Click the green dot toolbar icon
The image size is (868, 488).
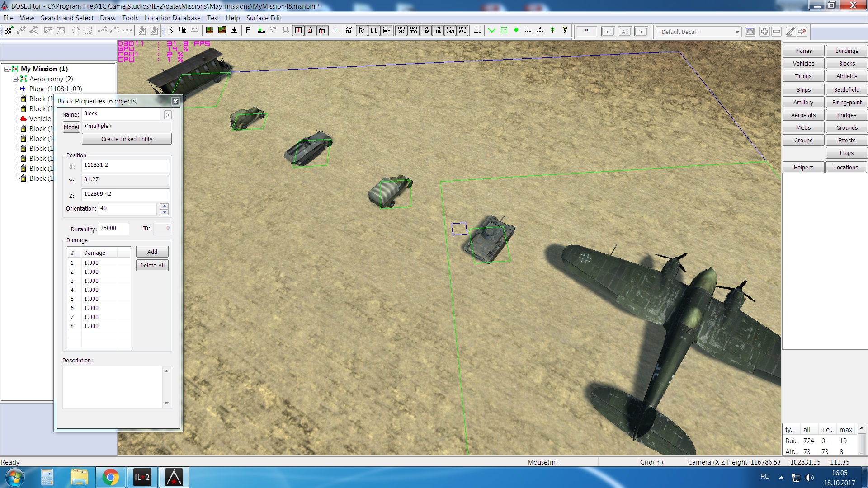click(x=516, y=30)
